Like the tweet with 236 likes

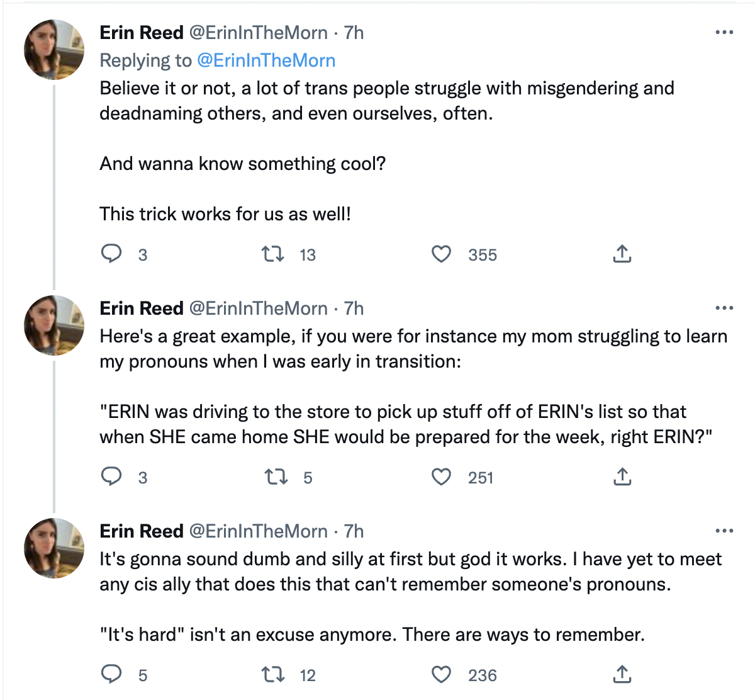point(441,674)
